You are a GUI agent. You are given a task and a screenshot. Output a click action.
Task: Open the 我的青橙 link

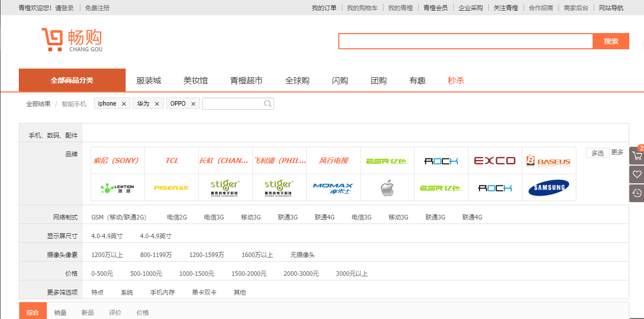click(400, 8)
